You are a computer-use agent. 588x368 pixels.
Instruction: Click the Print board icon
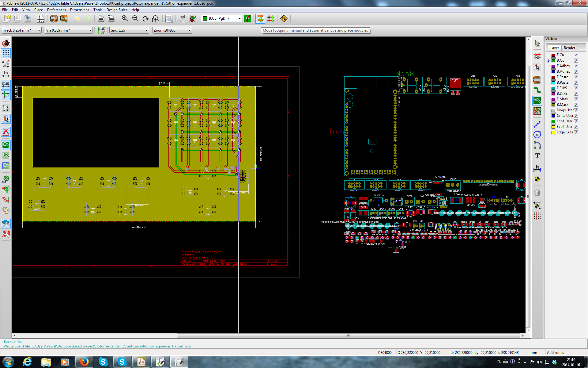(101, 19)
